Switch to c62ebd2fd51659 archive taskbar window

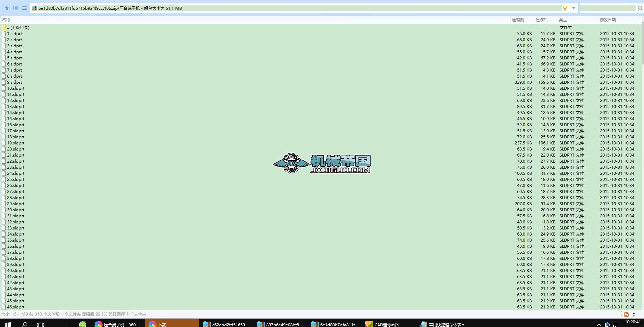coord(226,324)
